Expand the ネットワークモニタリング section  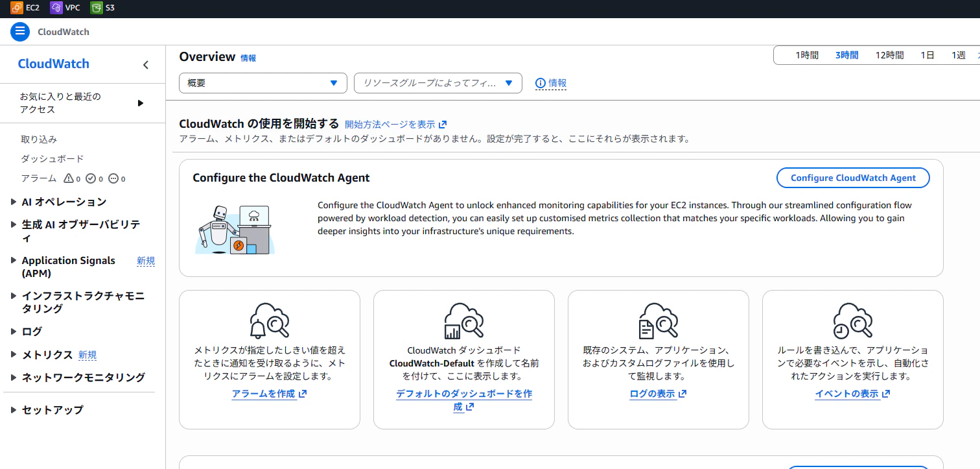coord(14,378)
